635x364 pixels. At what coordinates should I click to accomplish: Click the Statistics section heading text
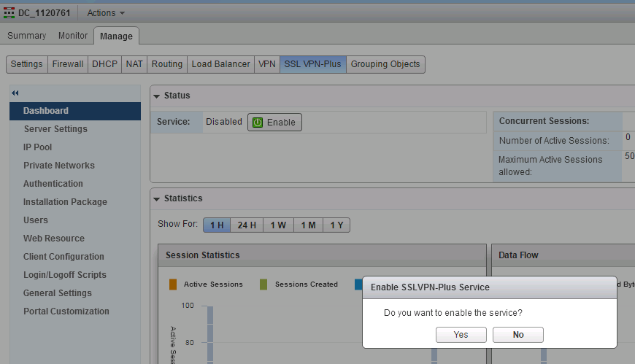click(183, 198)
